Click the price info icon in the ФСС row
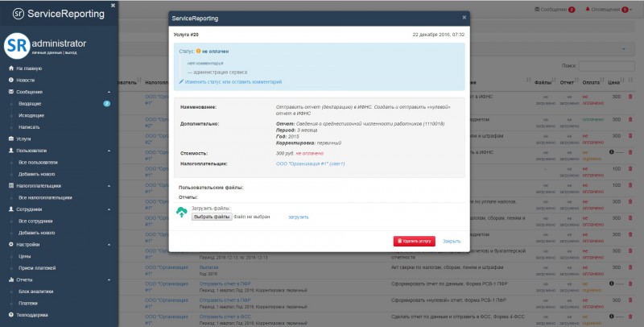644x327 pixels. pos(611,317)
